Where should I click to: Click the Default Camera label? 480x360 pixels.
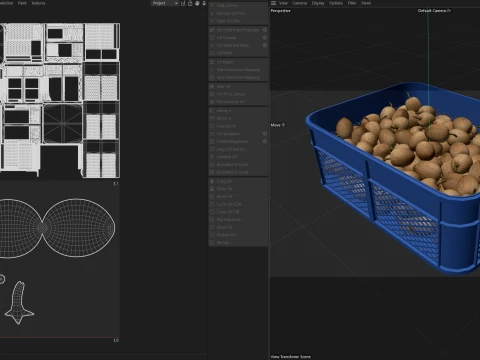434,11
